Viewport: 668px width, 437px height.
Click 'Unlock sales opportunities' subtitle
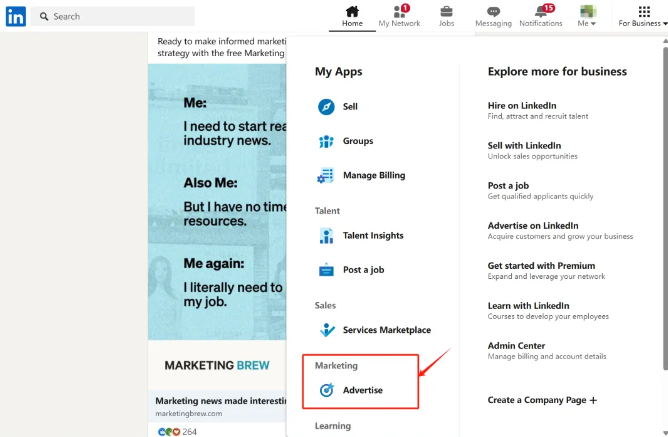pyautogui.click(x=533, y=156)
